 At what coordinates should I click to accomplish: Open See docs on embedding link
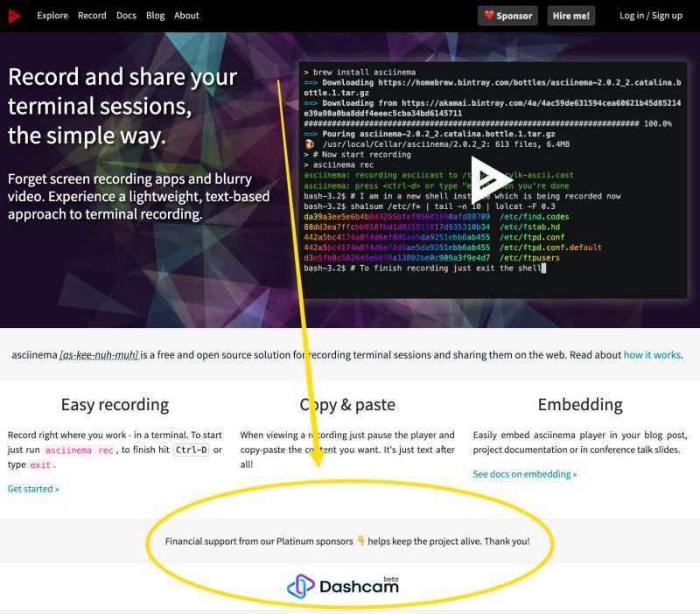click(525, 474)
